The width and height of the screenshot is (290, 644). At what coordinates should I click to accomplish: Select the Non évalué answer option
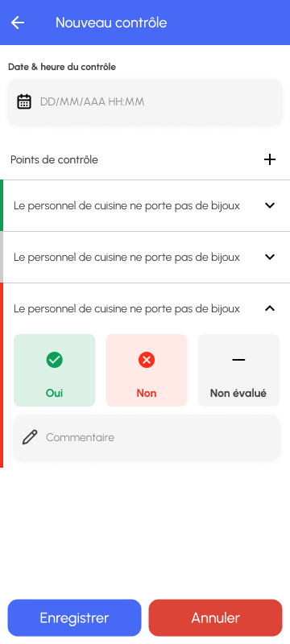point(238,370)
